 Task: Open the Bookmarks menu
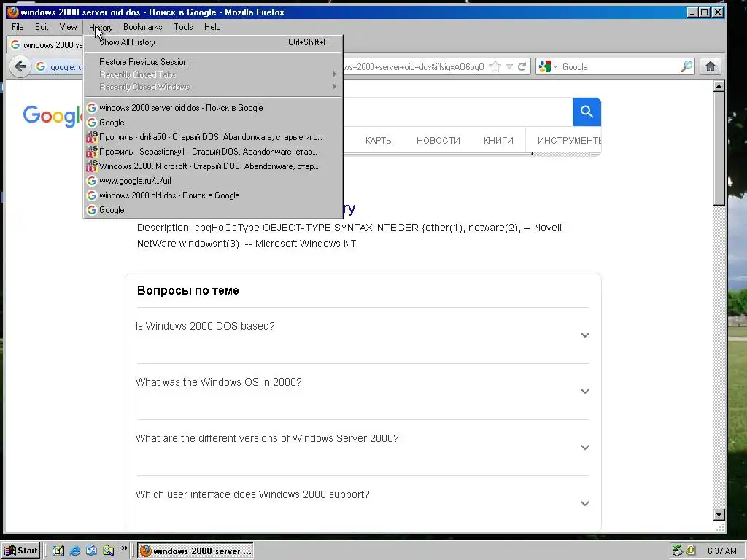[x=142, y=27]
